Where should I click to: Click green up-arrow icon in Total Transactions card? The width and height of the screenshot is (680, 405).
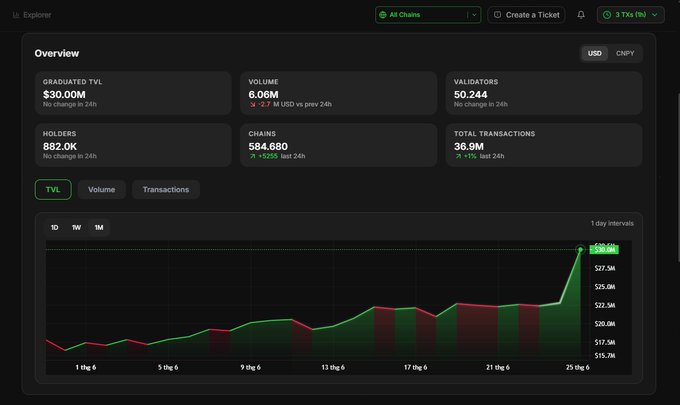pos(458,156)
